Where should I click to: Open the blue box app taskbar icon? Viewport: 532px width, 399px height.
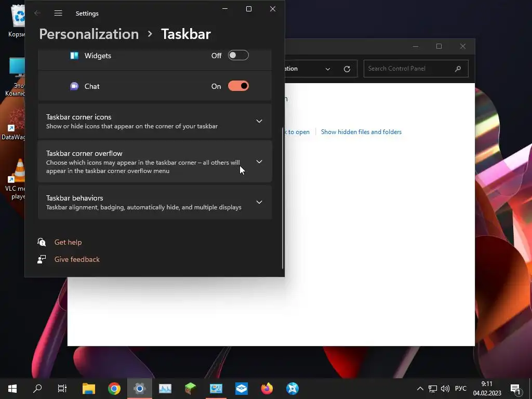(242, 389)
